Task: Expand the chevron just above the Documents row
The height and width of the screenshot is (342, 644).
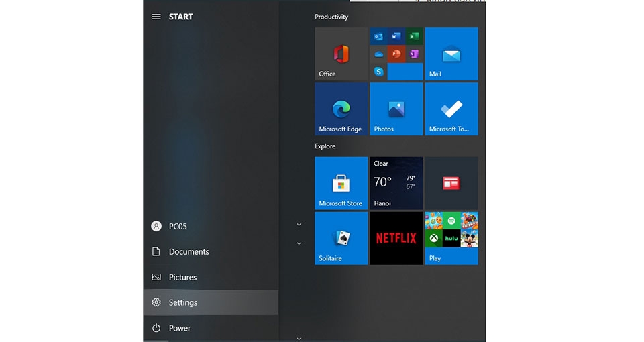Action: coord(299,243)
